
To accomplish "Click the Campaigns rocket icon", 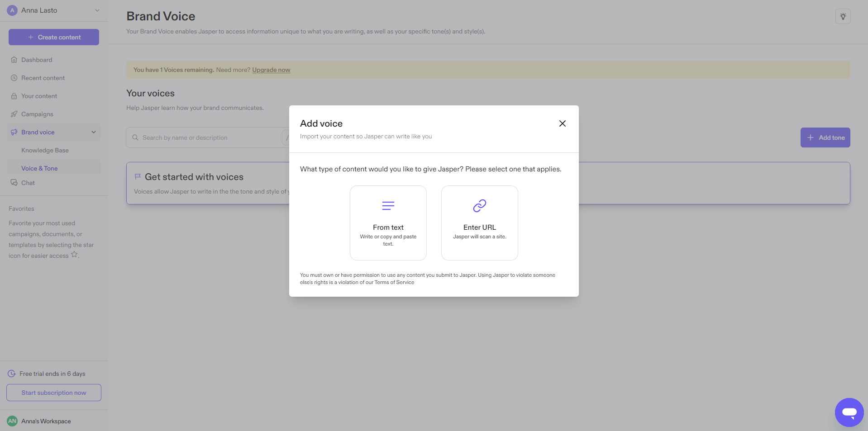I will coord(14,114).
